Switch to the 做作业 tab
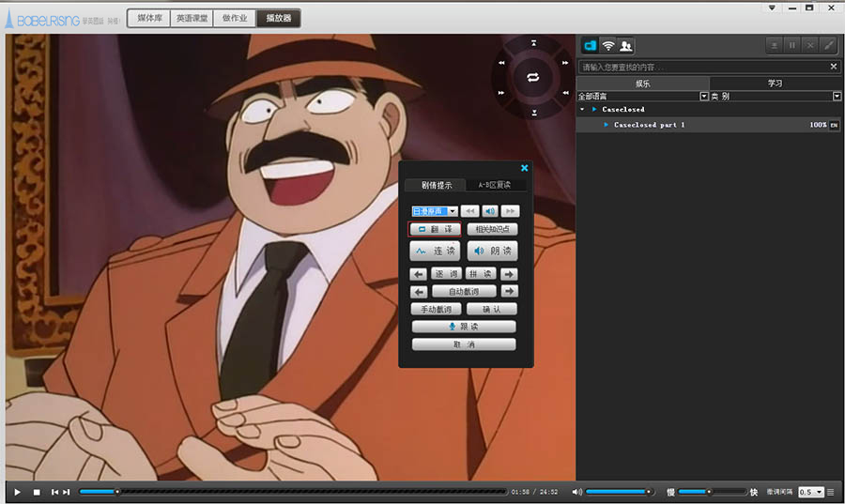Viewport: 845px width, 504px height. (x=235, y=18)
